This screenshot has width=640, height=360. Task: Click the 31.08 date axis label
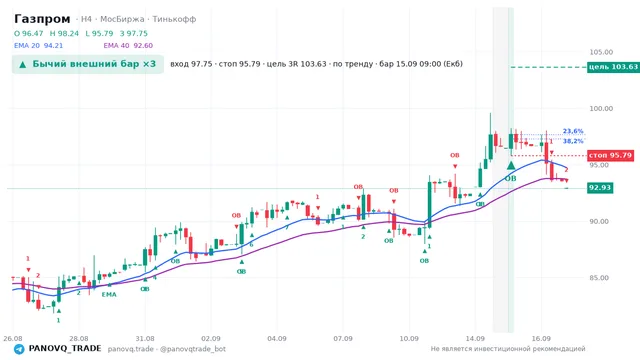click(145, 339)
